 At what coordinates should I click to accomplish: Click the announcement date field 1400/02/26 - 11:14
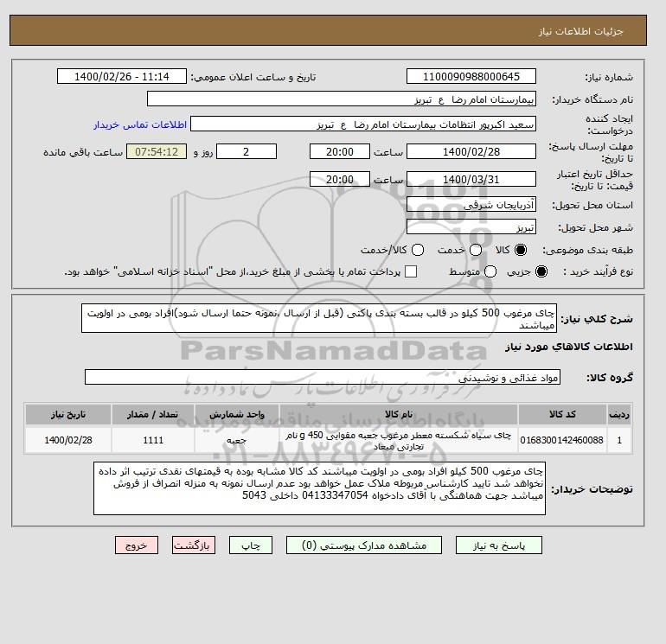click(x=121, y=76)
